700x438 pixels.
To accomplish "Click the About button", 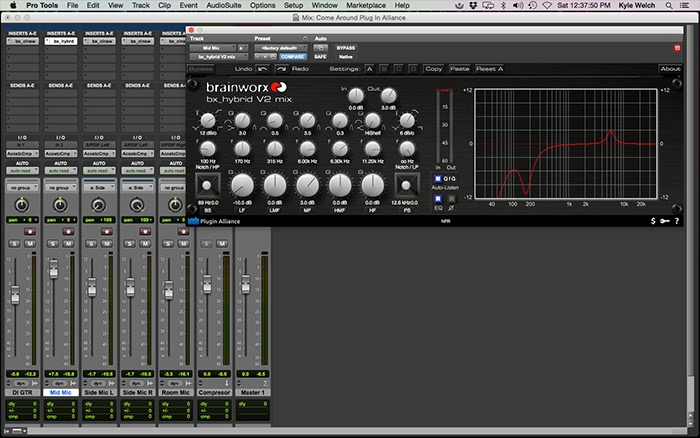I will [x=670, y=69].
